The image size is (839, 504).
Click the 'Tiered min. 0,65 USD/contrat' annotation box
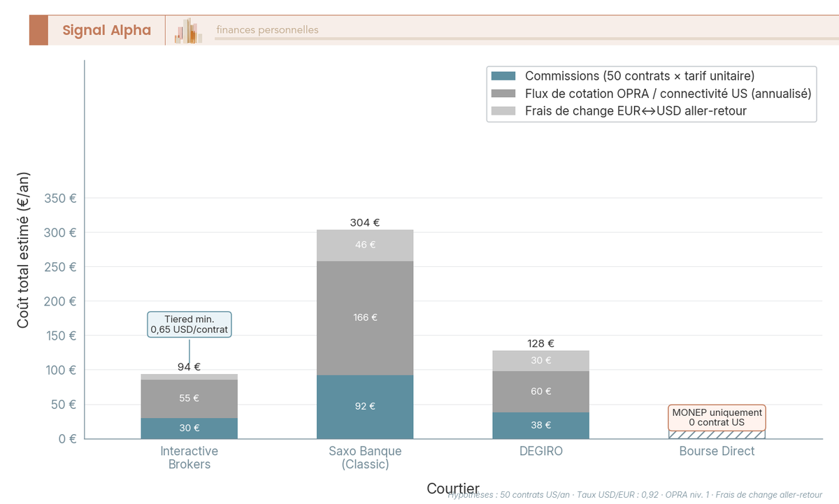click(189, 324)
